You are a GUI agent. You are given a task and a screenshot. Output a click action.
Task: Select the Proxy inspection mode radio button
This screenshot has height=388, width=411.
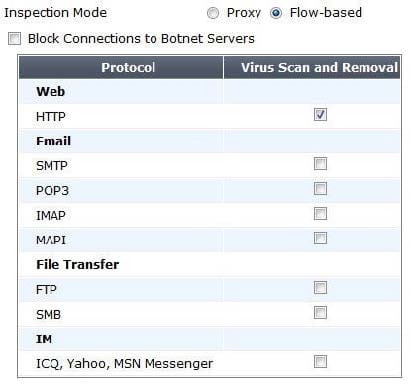[x=213, y=13]
